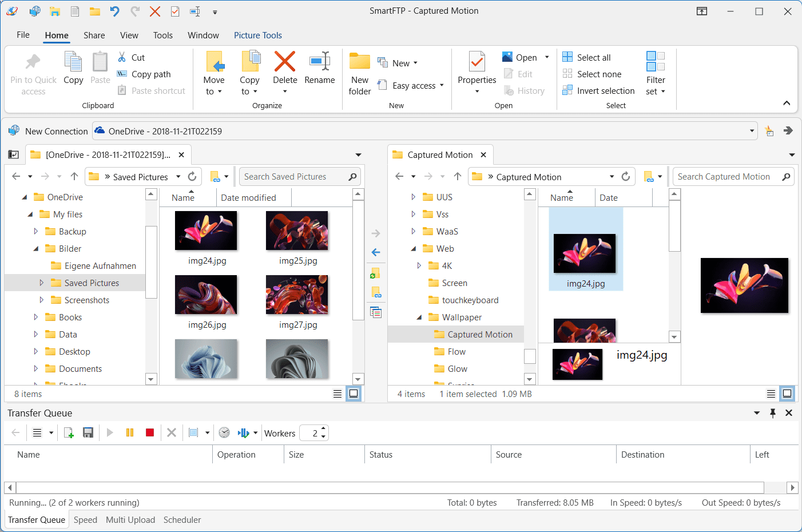802x532 pixels.
Task: Open the Multi Upload tab
Action: coord(130,520)
